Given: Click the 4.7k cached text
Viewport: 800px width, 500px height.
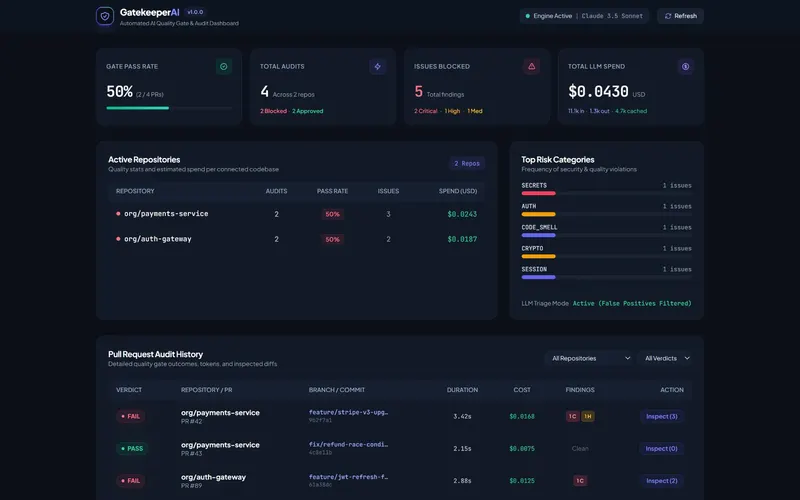Looking at the screenshot, I should pyautogui.click(x=631, y=111).
